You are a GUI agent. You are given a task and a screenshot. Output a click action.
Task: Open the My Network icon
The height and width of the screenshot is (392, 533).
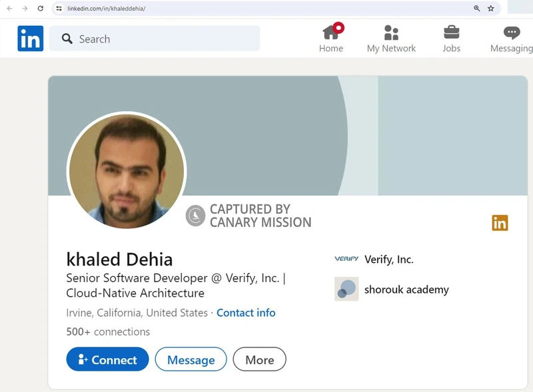pos(391,32)
